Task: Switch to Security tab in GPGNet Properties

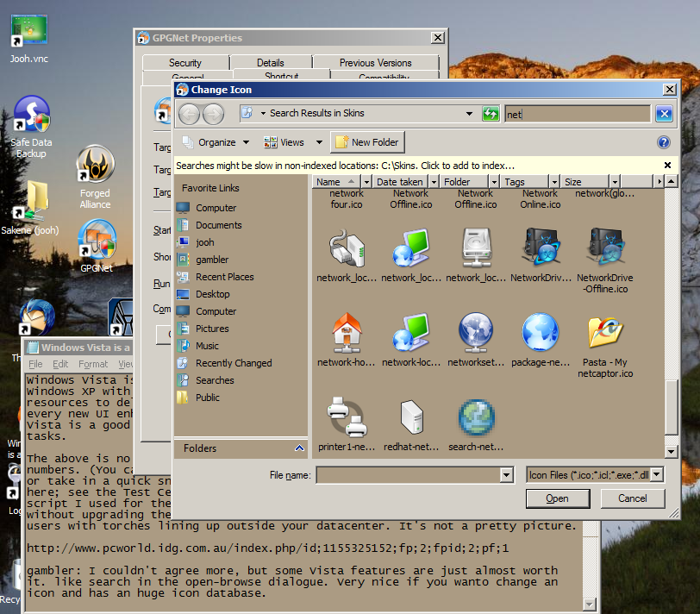Action: [185, 62]
